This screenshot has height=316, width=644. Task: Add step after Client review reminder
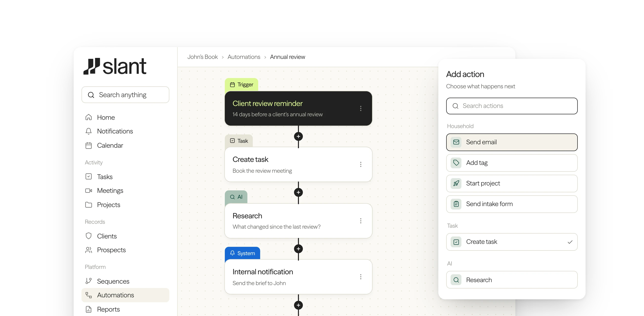[298, 136]
